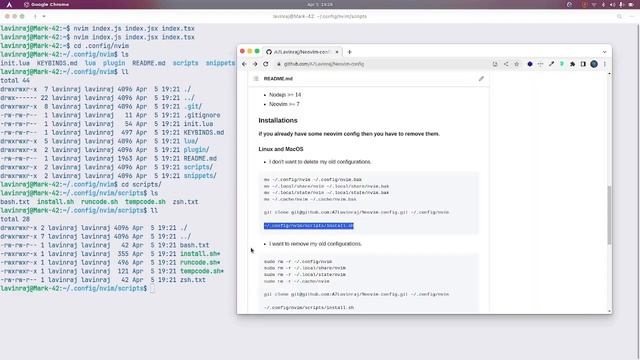Reload the GitHub page in Chrome

click(266, 64)
